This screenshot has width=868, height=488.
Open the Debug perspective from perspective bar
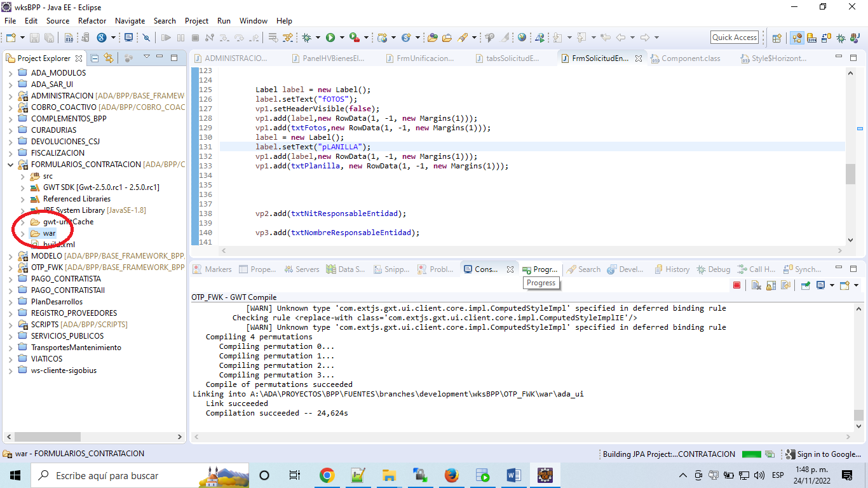point(841,38)
